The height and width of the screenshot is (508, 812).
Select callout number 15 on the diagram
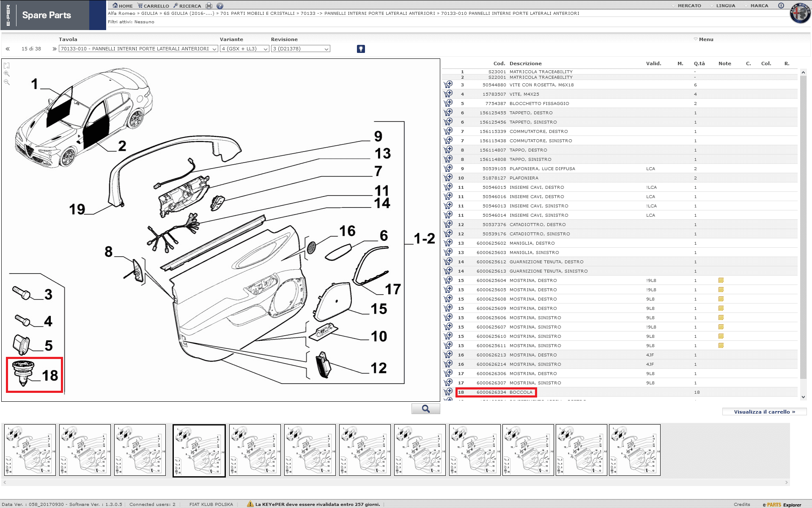[379, 309]
